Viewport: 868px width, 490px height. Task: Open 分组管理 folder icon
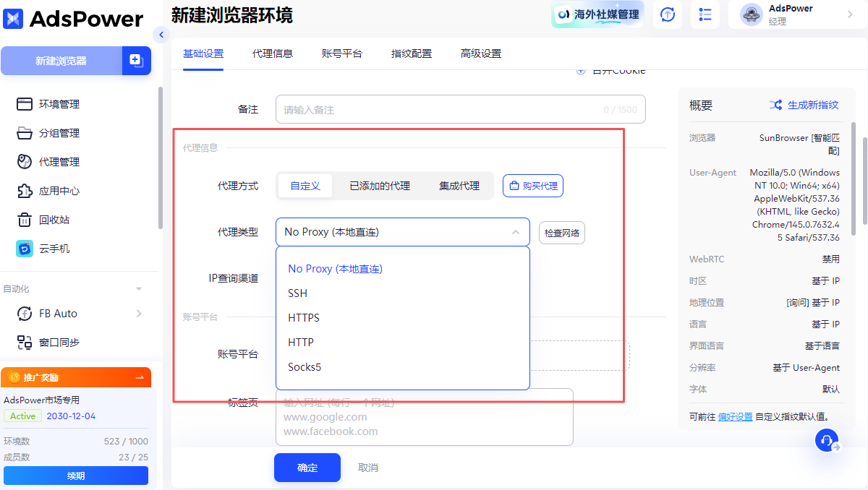(x=25, y=133)
